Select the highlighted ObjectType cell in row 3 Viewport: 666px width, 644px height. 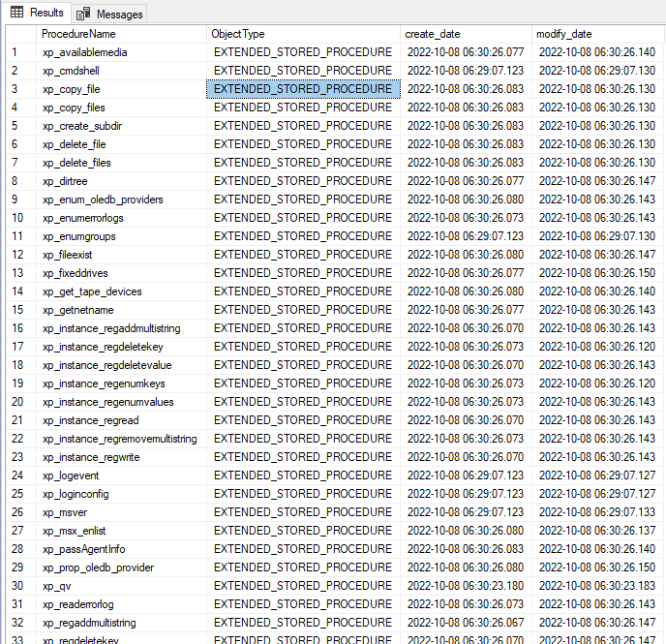pos(303,89)
